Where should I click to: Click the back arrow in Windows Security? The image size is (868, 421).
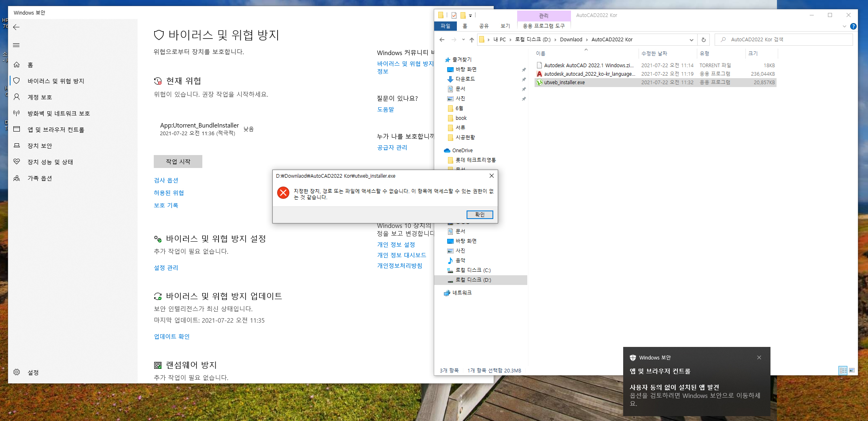click(x=16, y=27)
